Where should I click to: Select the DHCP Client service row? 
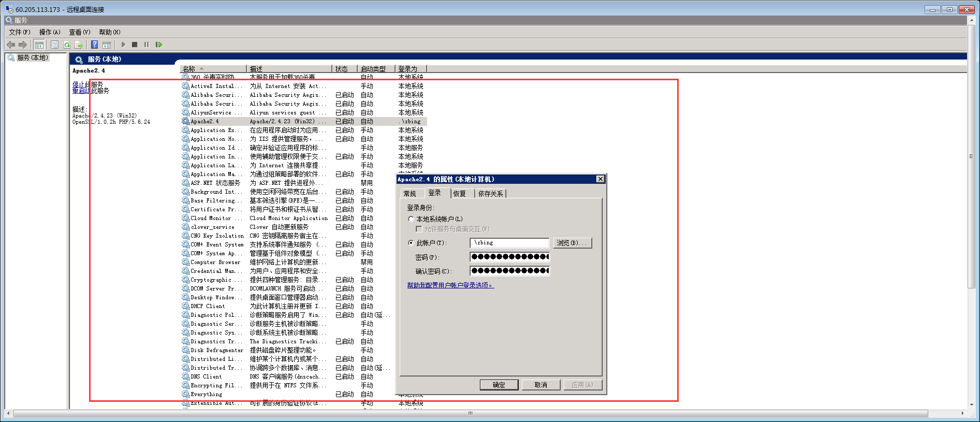(304, 306)
